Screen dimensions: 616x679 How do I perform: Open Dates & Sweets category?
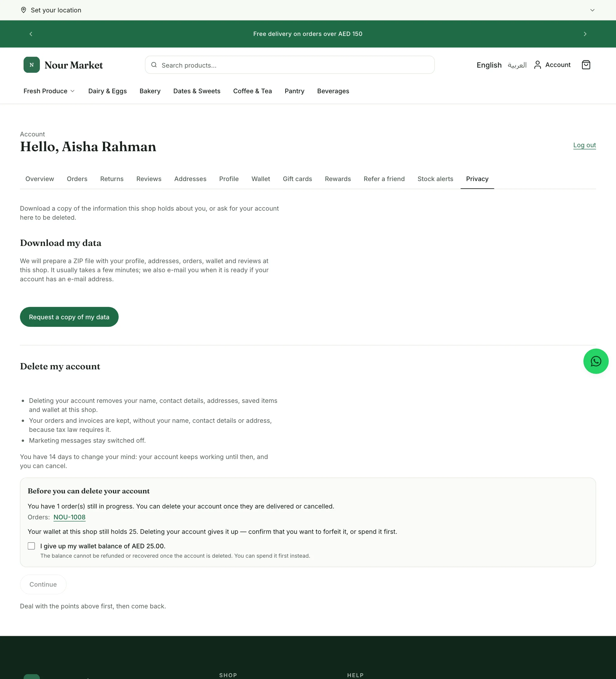pyautogui.click(x=197, y=91)
